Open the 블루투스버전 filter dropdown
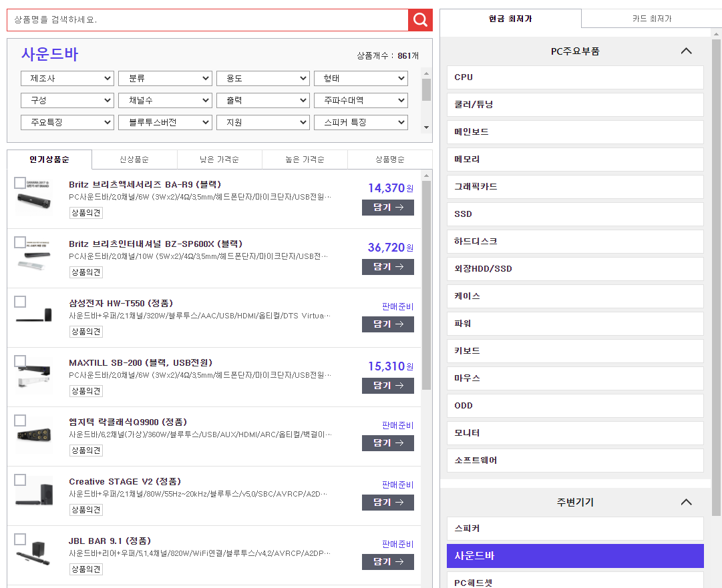 pyautogui.click(x=165, y=122)
